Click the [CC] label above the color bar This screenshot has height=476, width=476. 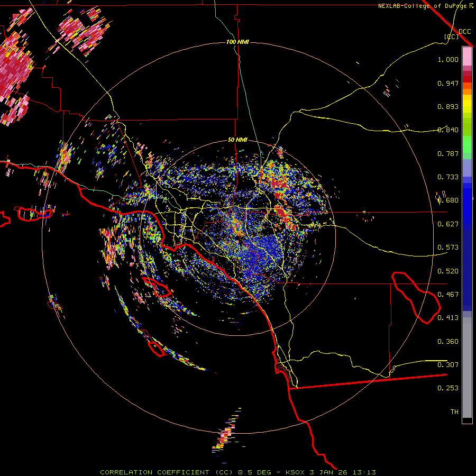[x=451, y=36]
